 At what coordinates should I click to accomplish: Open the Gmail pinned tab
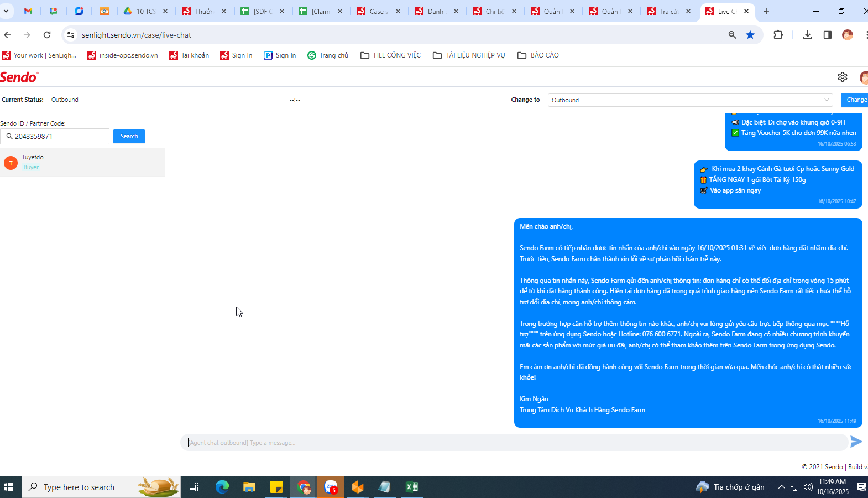pyautogui.click(x=28, y=11)
